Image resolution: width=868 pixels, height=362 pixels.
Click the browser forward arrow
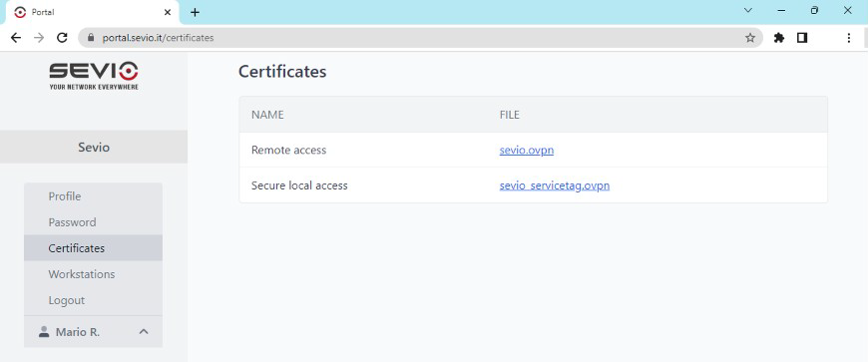[x=39, y=38]
